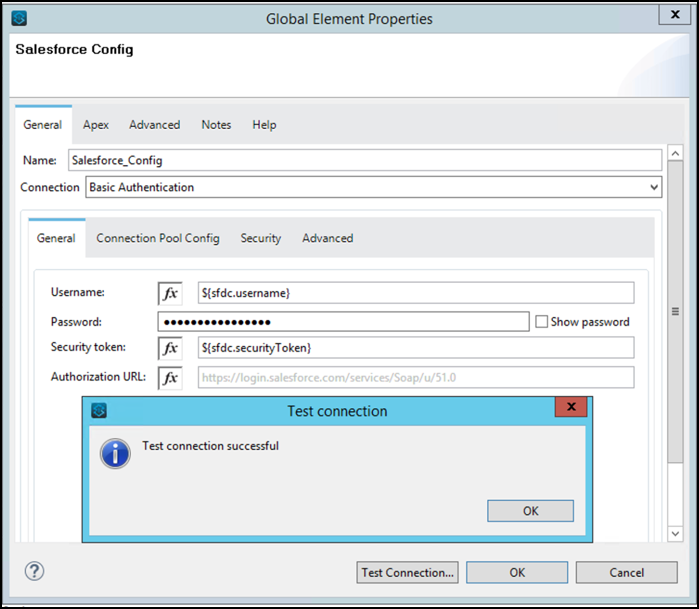Close the Test connection dialog

571,407
